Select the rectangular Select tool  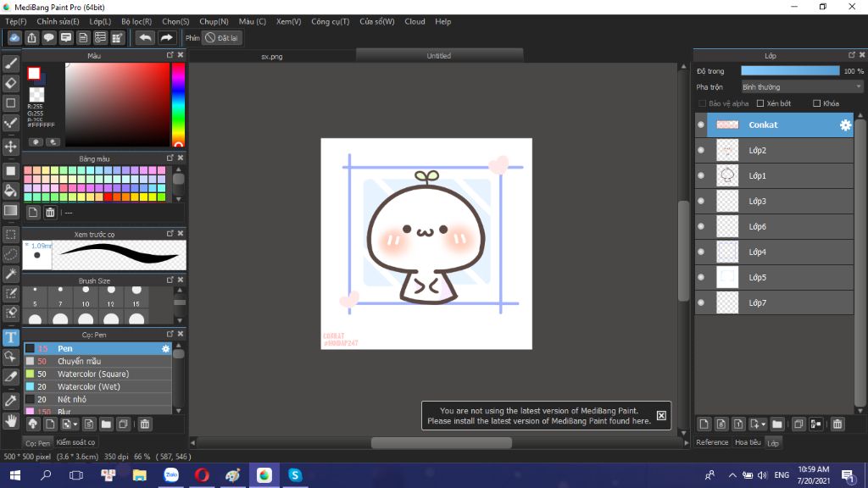click(10, 235)
